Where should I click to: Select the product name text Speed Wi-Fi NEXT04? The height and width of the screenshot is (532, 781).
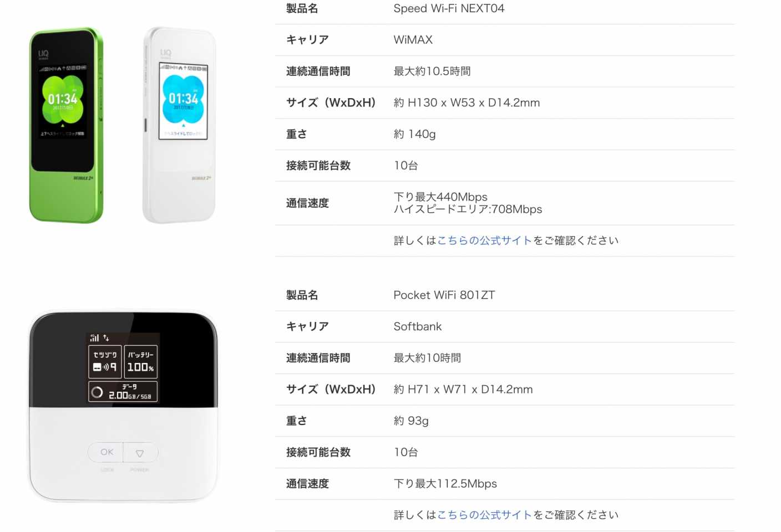pyautogui.click(x=449, y=8)
